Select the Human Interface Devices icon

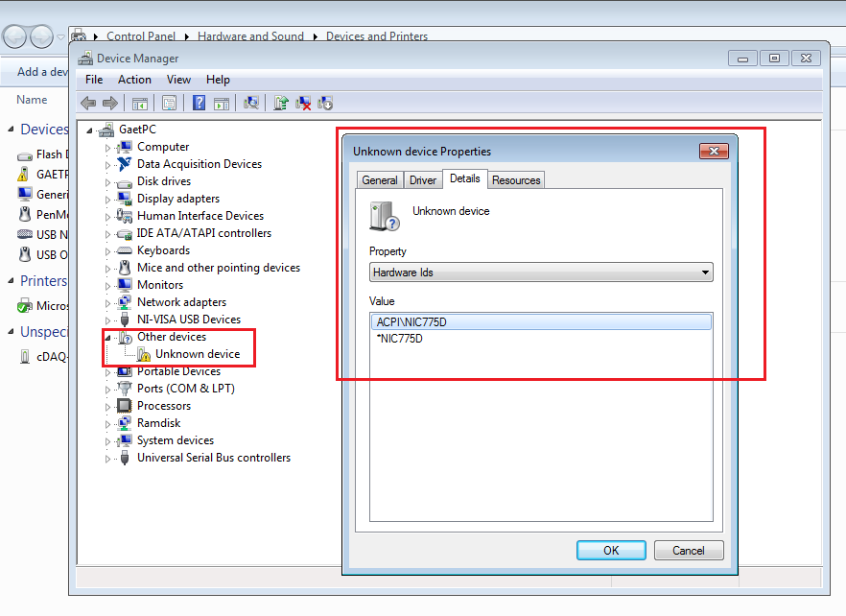pos(125,216)
